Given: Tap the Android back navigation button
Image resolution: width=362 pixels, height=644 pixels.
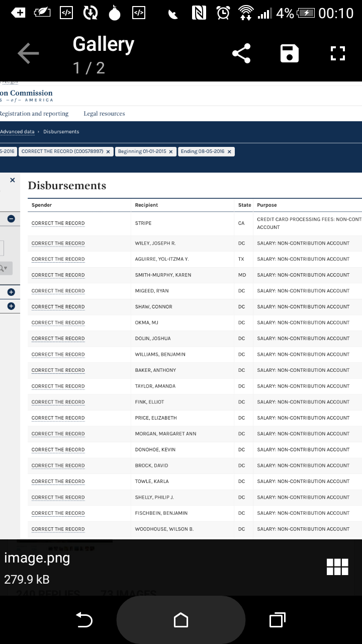Looking at the screenshot, I should [x=84, y=620].
